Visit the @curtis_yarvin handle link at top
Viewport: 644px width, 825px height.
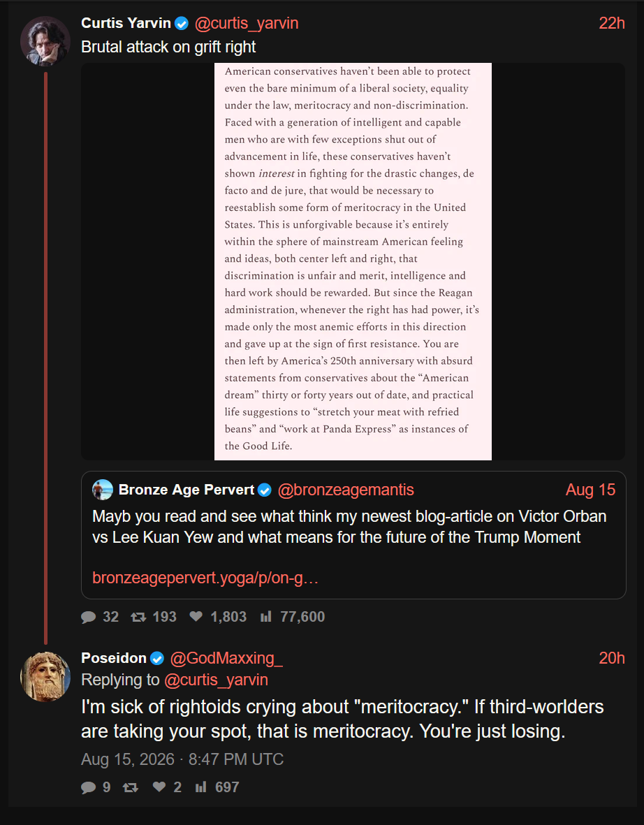coord(247,23)
